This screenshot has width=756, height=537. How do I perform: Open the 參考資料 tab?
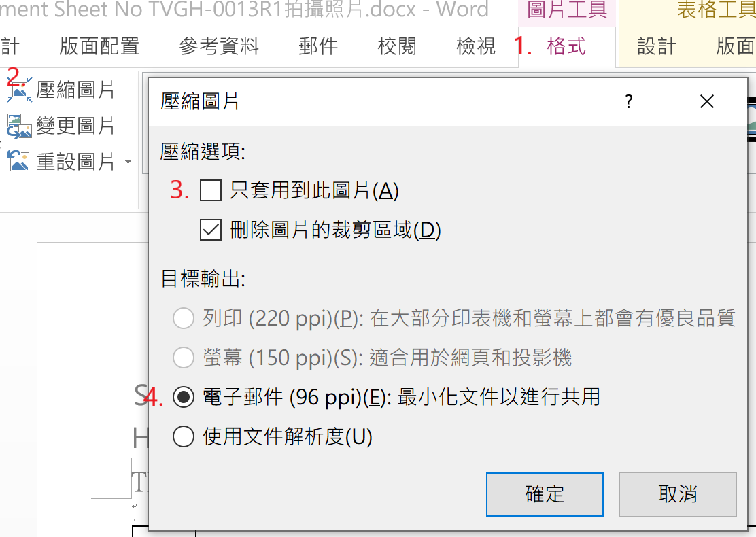click(x=219, y=47)
